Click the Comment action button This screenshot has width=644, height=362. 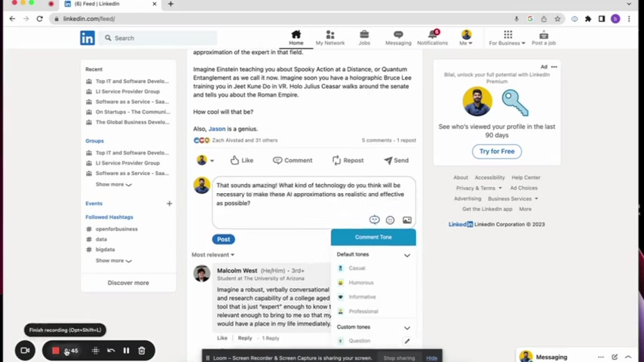coord(293,160)
